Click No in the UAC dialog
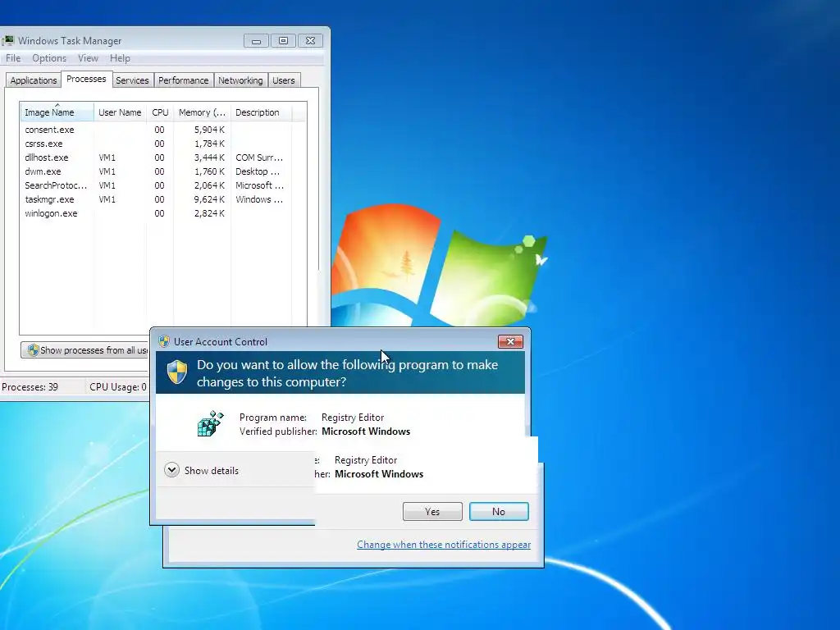The width and height of the screenshot is (840, 630). pyautogui.click(x=499, y=512)
